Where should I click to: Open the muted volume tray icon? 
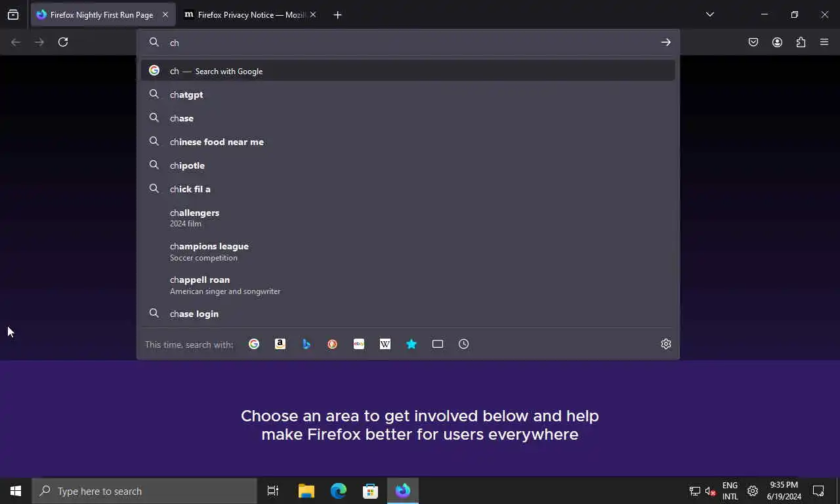point(711,491)
